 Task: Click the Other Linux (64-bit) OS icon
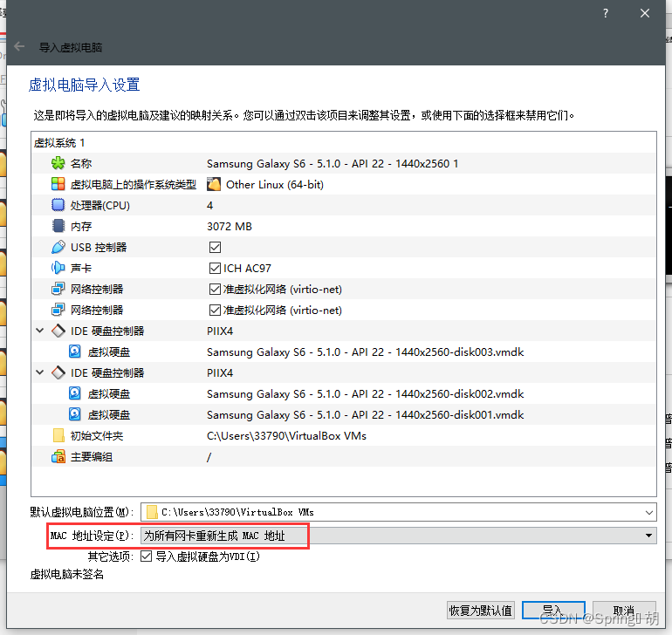pyautogui.click(x=214, y=184)
